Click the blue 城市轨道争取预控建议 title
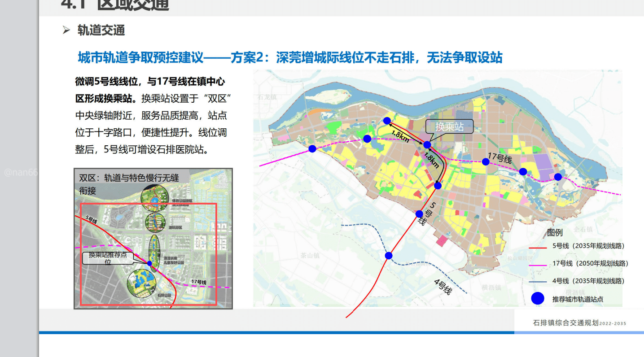 tap(290, 57)
